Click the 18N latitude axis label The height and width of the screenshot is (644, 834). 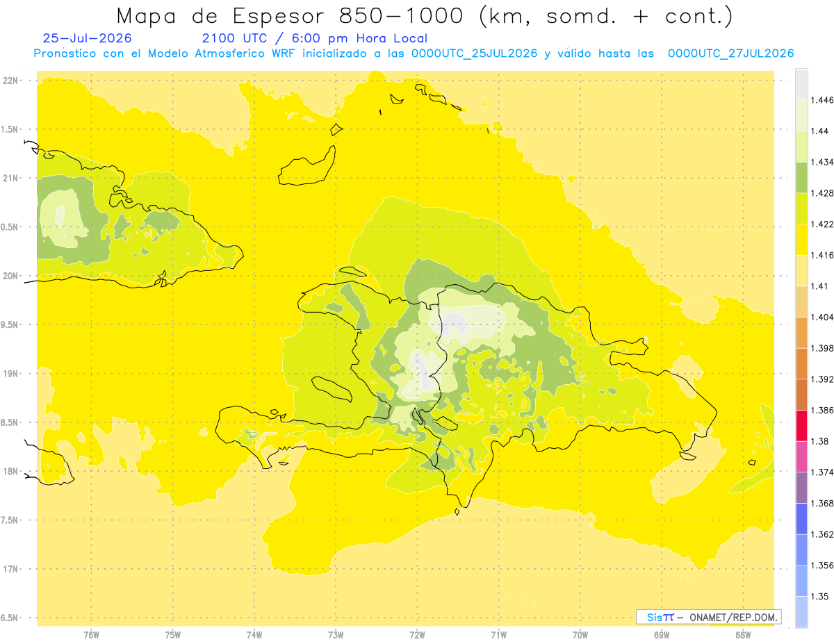pyautogui.click(x=10, y=471)
